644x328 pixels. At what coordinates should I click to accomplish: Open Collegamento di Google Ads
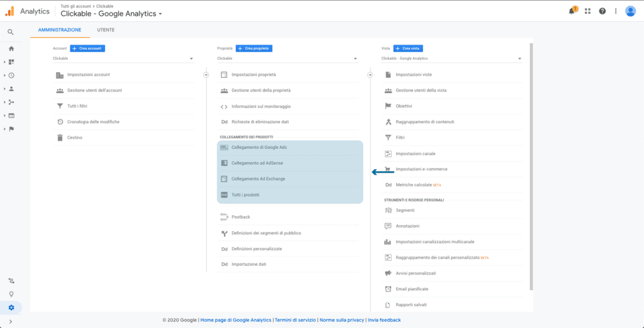click(x=259, y=147)
